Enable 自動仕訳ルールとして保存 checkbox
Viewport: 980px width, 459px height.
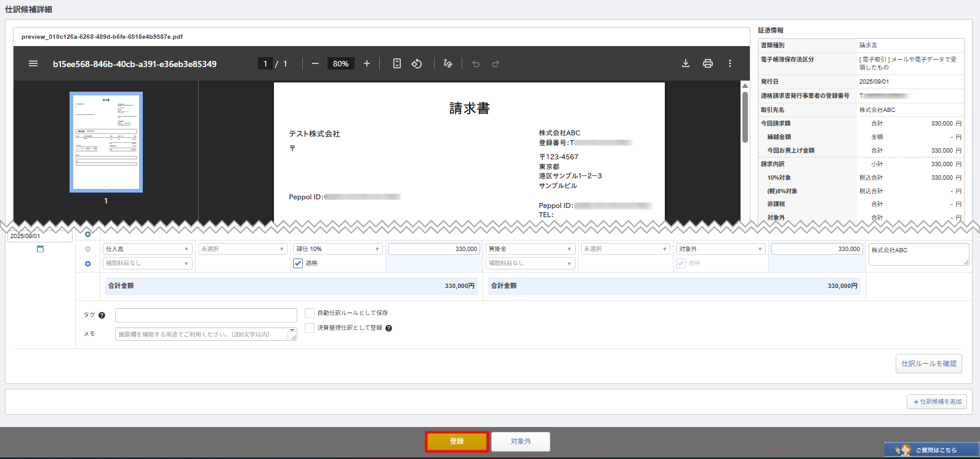tap(310, 313)
